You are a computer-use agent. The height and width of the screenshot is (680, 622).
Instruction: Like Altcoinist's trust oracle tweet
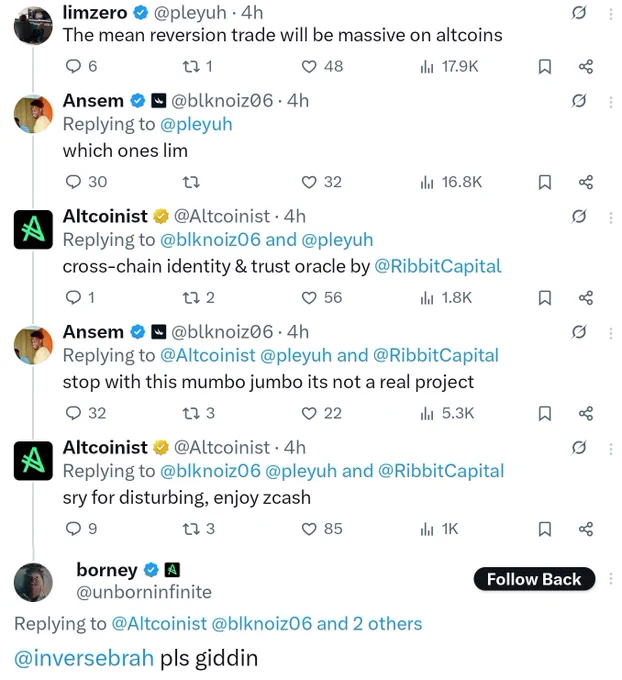(x=322, y=298)
